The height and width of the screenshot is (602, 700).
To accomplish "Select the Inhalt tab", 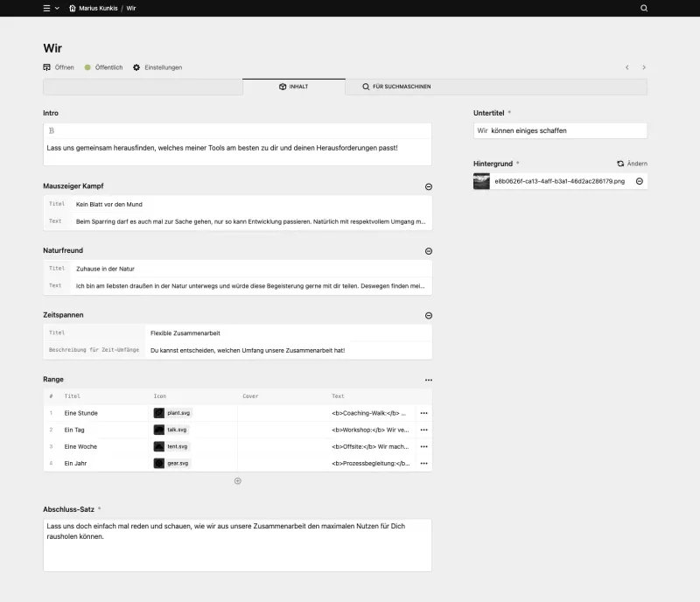I will (295, 87).
